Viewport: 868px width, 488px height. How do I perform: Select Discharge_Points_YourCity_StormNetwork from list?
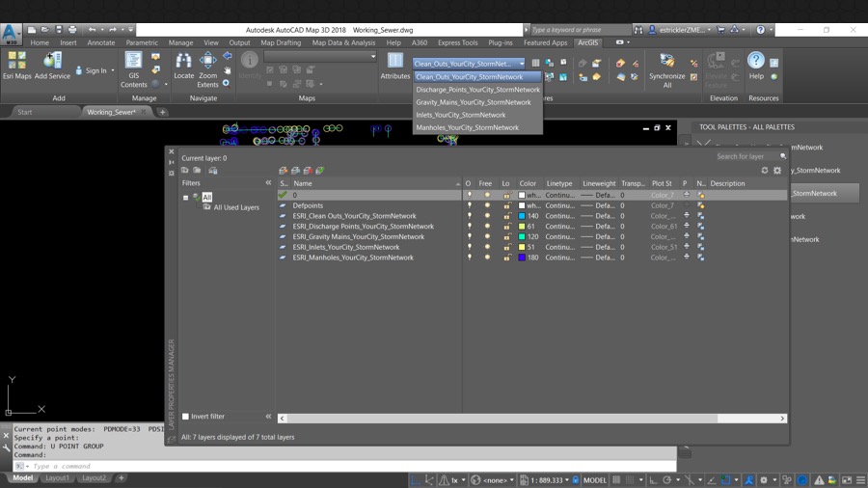pos(477,90)
